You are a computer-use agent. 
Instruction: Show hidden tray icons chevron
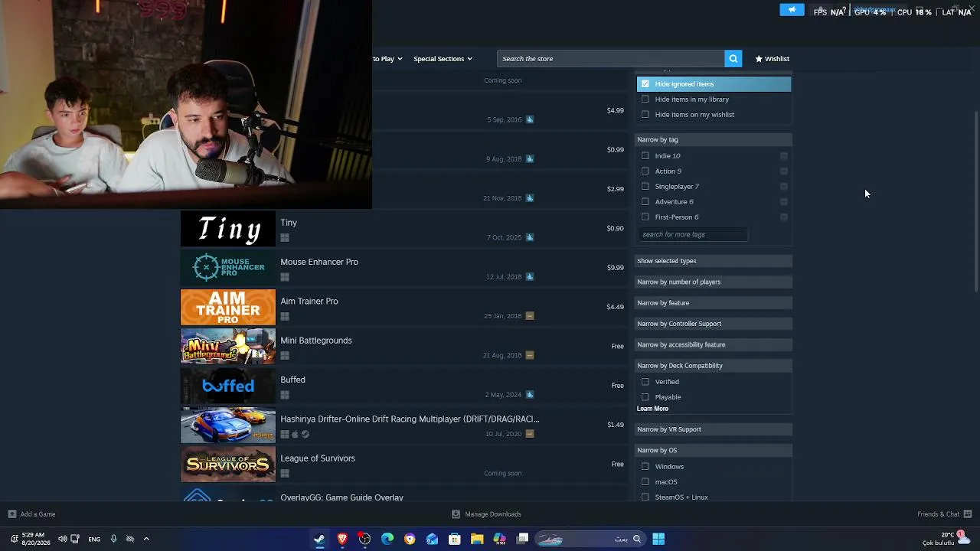pyautogui.click(x=146, y=539)
